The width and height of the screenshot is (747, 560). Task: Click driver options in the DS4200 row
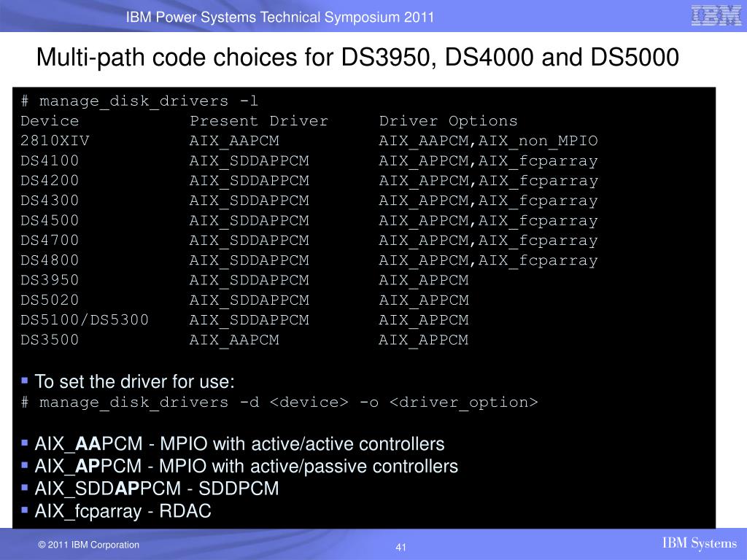coord(488,182)
